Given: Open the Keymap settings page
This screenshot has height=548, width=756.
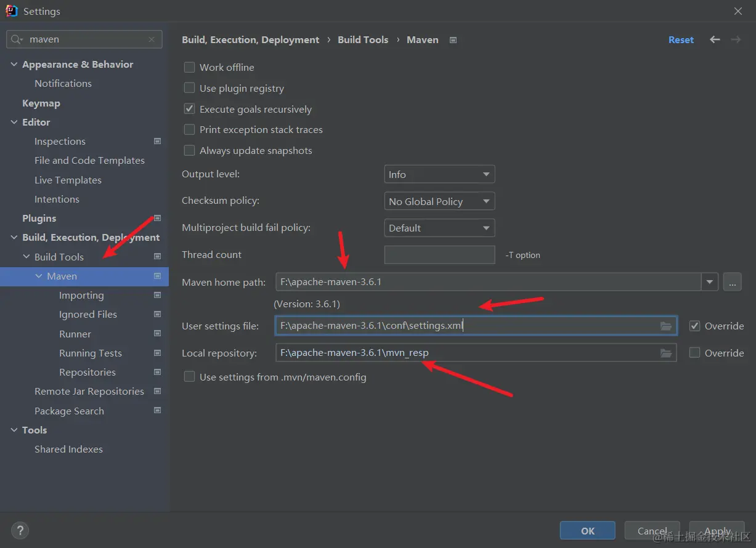Looking at the screenshot, I should (x=41, y=103).
